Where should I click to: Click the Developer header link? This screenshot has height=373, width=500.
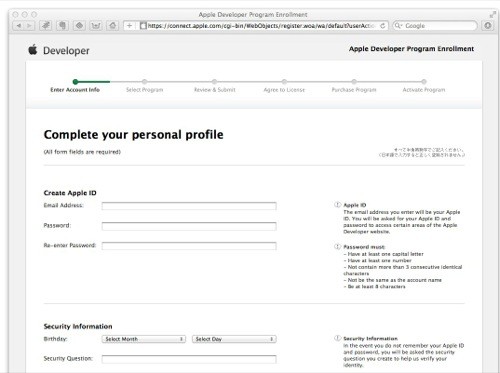click(66, 51)
